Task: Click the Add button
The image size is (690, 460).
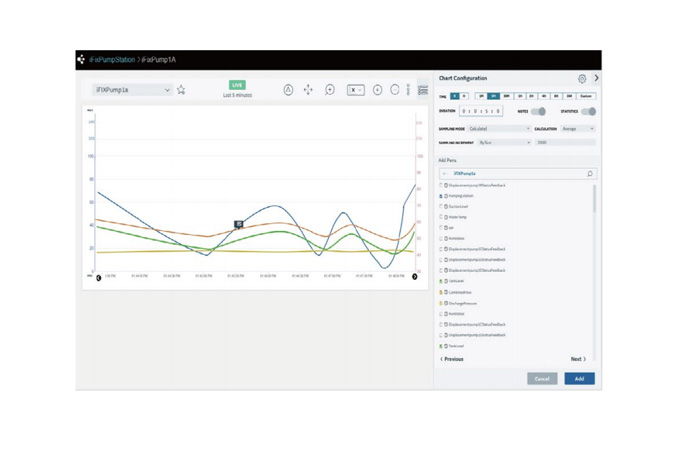Action: [x=579, y=379]
